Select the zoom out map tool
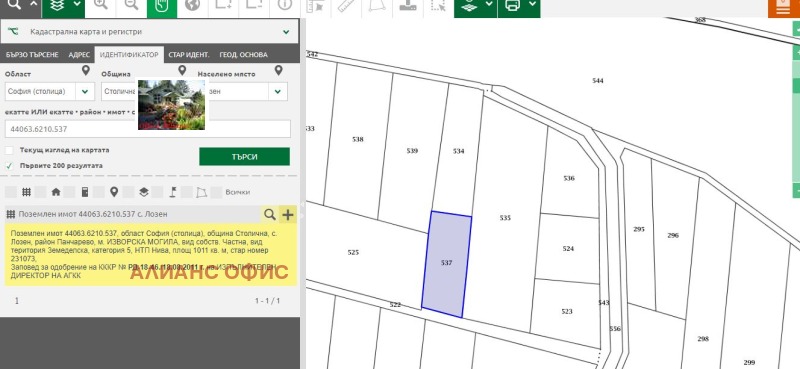 pos(131,5)
